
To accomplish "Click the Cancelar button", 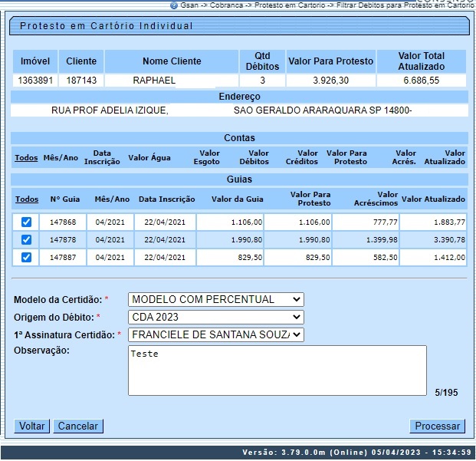I will 77,426.
